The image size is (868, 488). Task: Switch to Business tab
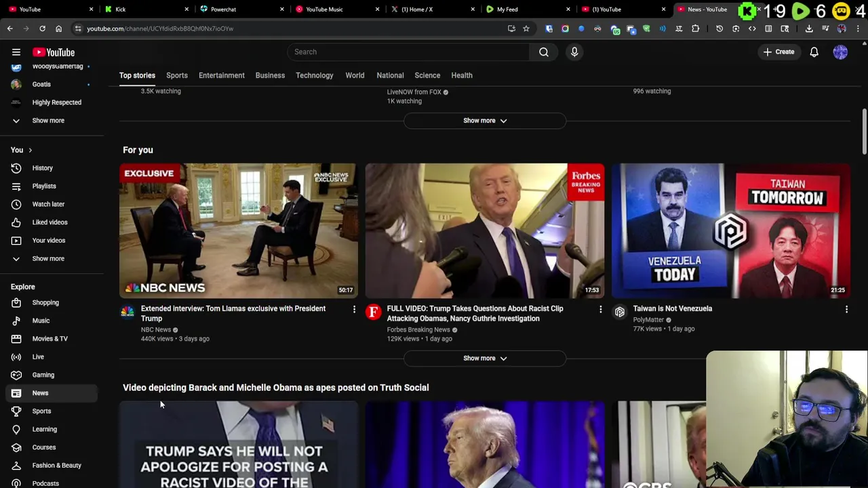pos(270,75)
